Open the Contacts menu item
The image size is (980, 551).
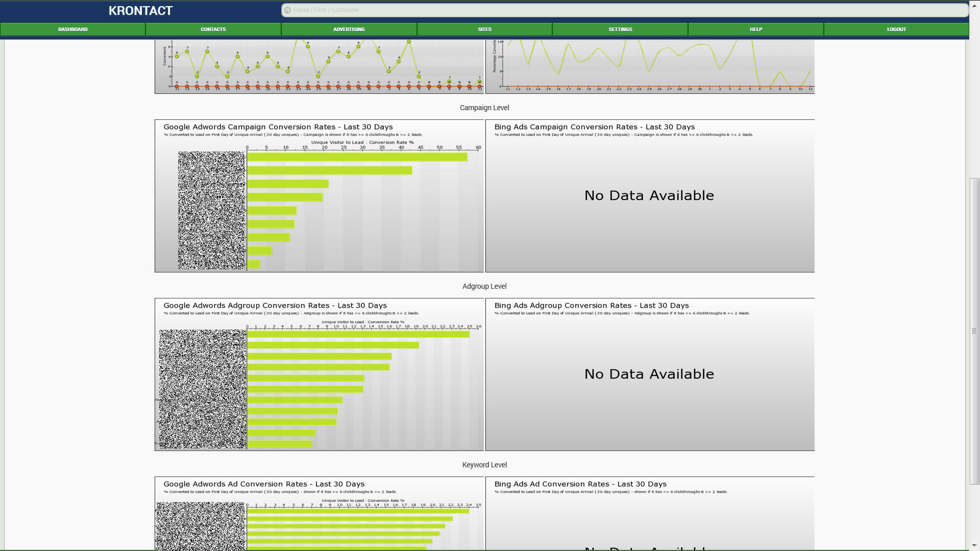[x=213, y=29]
